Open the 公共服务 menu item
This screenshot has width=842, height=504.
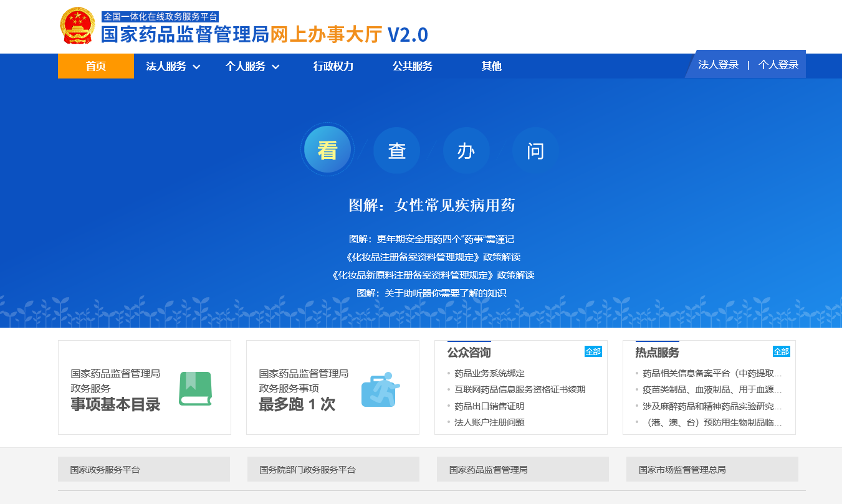[413, 66]
